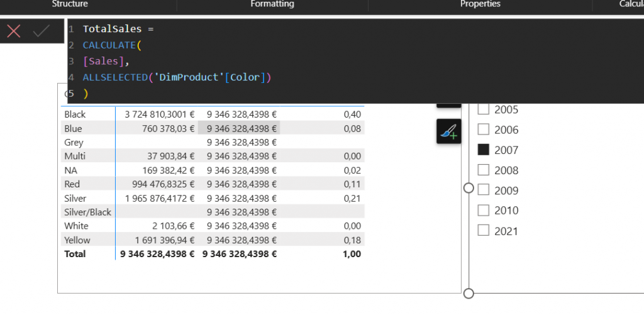The image size is (644, 315).
Task: Check the 2005 year checkbox
Action: pos(484,109)
